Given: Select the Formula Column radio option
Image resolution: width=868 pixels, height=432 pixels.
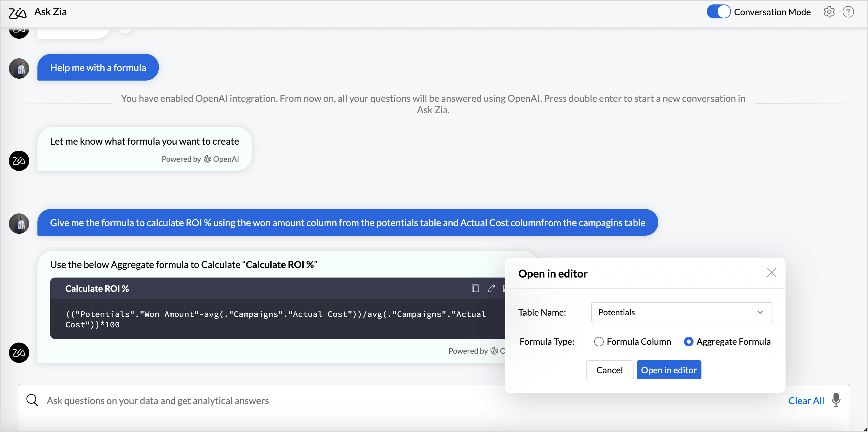Looking at the screenshot, I should pyautogui.click(x=599, y=342).
